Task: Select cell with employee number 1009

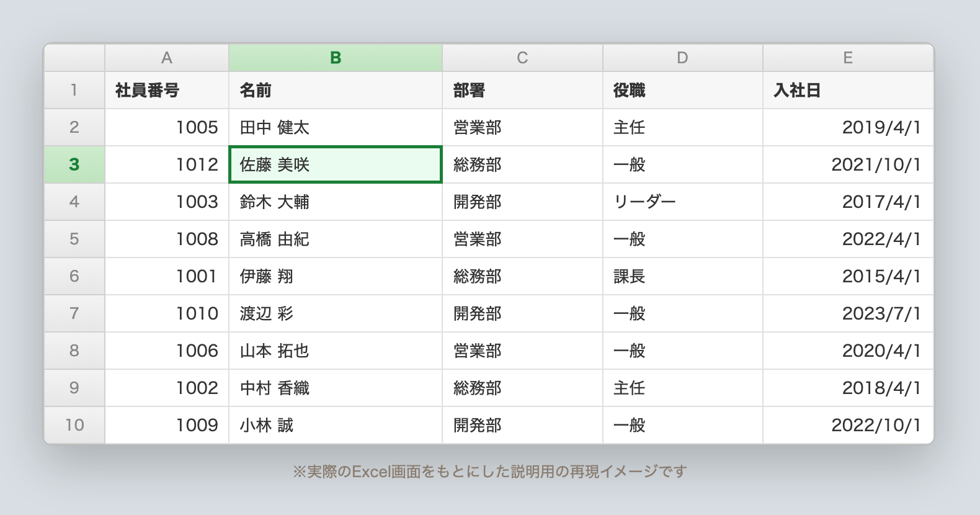Action: click(167, 425)
